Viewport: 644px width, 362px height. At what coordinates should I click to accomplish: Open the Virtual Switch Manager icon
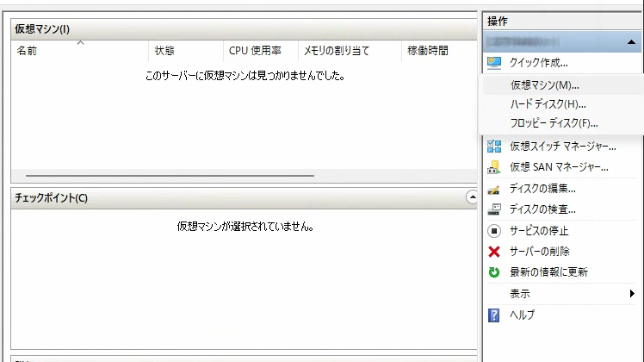[494, 146]
